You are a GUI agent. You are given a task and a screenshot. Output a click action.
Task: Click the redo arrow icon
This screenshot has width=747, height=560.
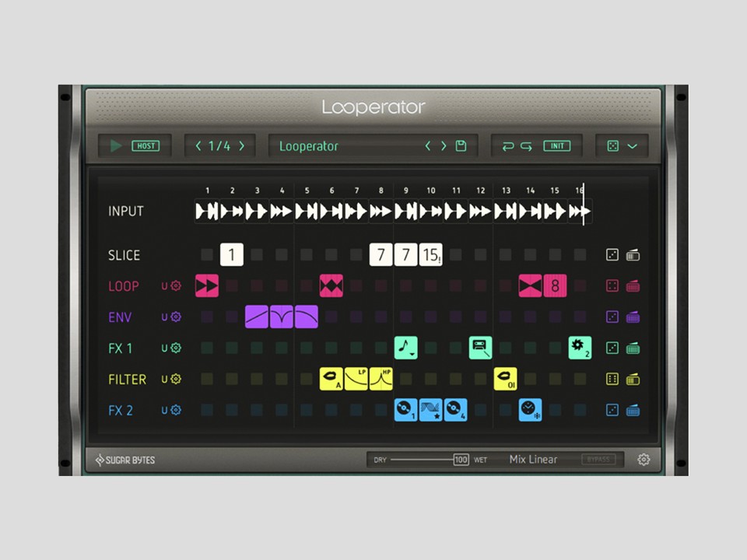(526, 146)
